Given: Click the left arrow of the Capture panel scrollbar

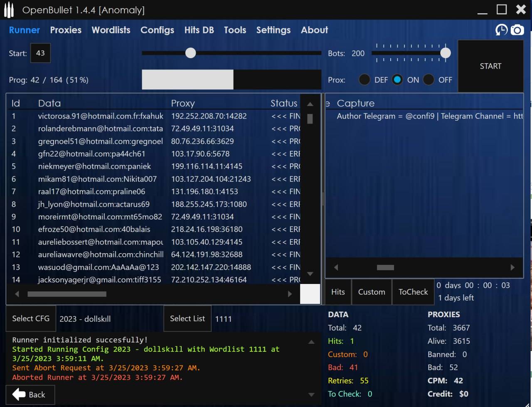Looking at the screenshot, I should 336,267.
